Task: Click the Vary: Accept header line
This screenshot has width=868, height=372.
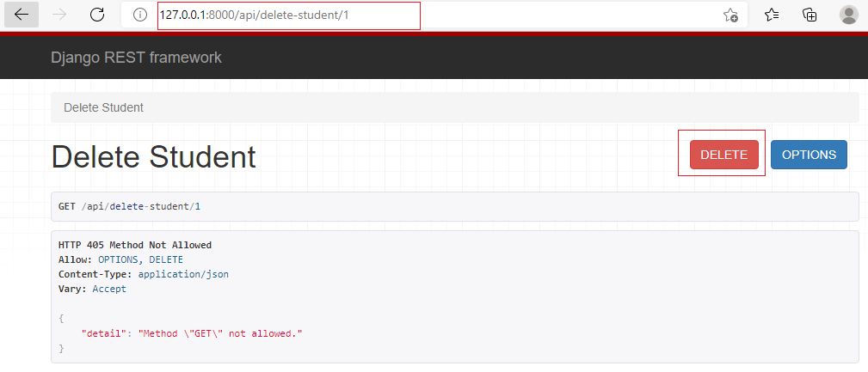Action: (92, 289)
